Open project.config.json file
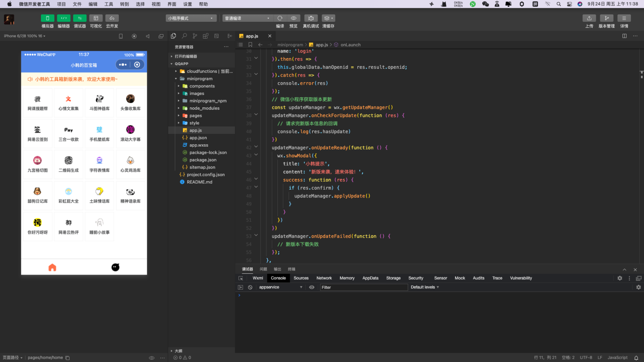 (x=202, y=174)
